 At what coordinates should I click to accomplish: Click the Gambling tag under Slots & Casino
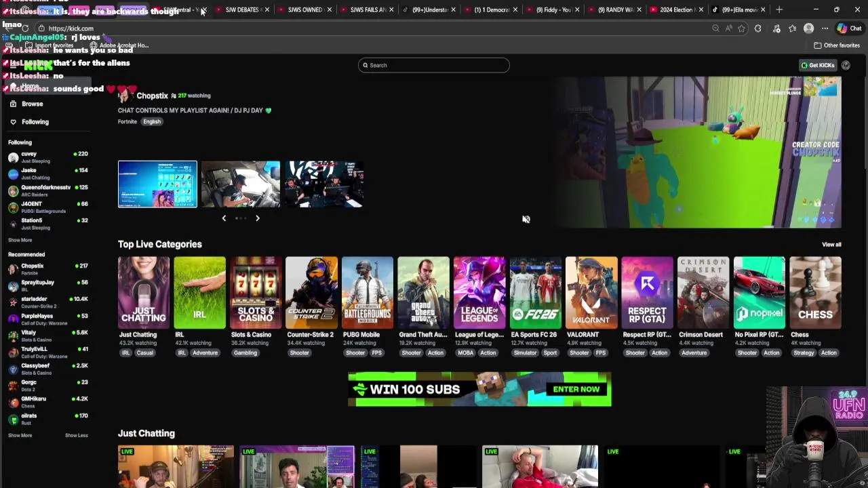(245, 353)
